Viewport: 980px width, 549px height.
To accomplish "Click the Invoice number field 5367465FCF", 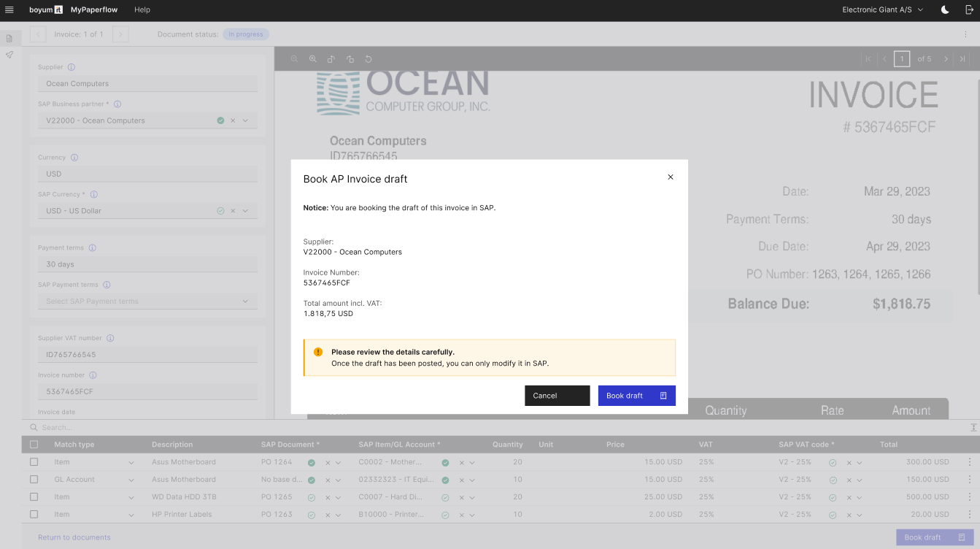I will point(147,391).
